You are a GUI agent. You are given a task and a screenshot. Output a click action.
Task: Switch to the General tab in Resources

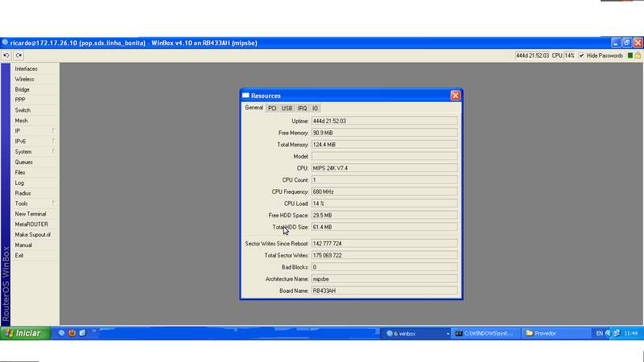(x=254, y=108)
